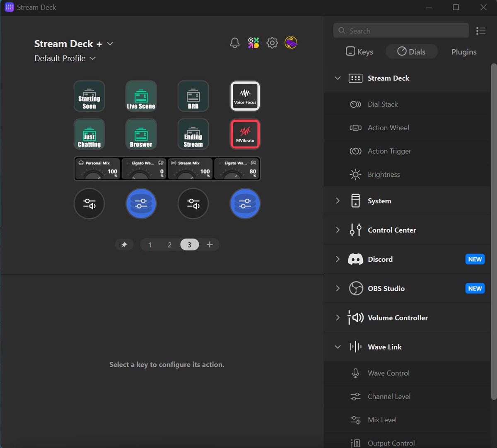The image size is (497, 448).
Task: Select the Starting Soon scene key
Action: pyautogui.click(x=89, y=96)
